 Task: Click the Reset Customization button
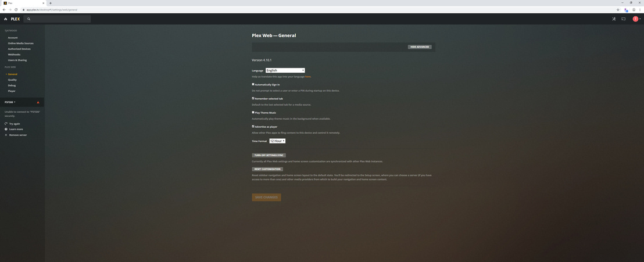(267, 169)
